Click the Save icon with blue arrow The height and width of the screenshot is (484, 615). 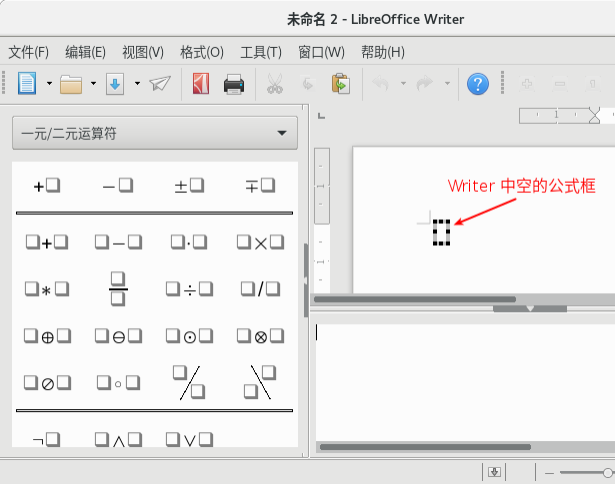(115, 84)
